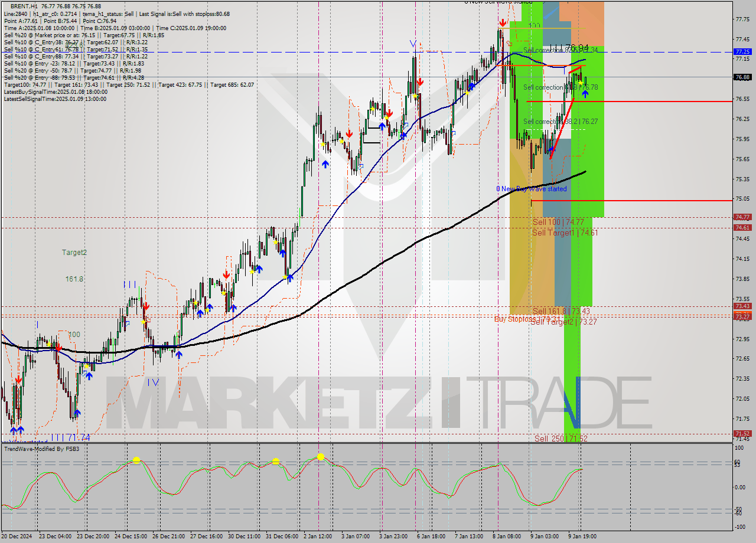Screen dimensions: 756x543
Task: Click the small hollow red arrow right of the 8 Jan peak
Action: pyautogui.click(x=509, y=43)
